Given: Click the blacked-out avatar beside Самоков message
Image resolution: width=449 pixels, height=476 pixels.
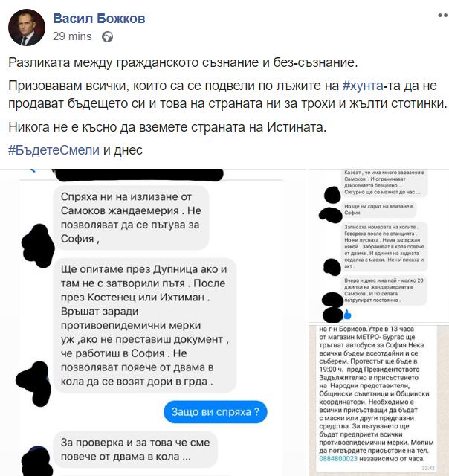Looking at the screenshot, I should [39, 245].
